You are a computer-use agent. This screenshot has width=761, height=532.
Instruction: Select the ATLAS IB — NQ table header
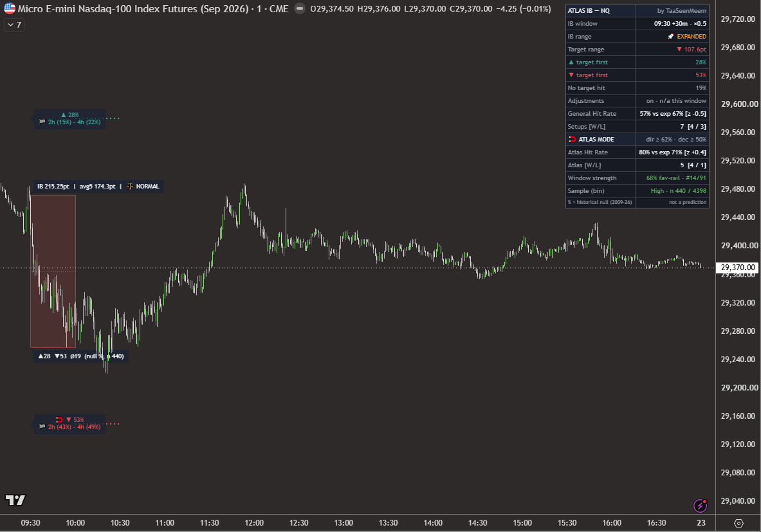point(637,11)
